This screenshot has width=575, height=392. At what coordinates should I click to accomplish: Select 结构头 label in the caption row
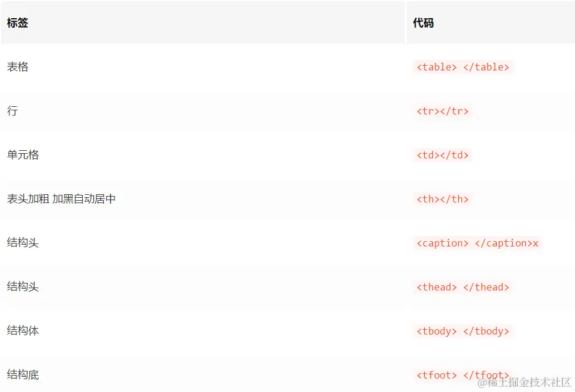pyautogui.click(x=23, y=243)
